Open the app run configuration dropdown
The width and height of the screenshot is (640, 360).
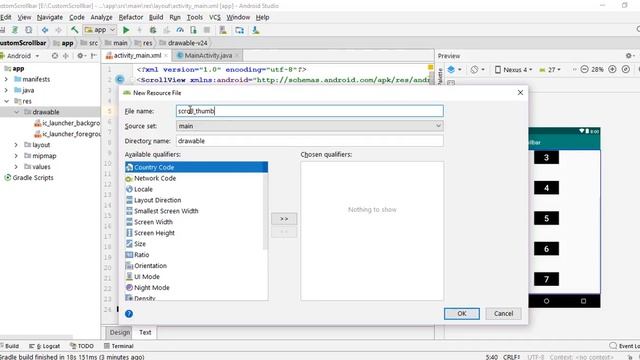[100, 30]
